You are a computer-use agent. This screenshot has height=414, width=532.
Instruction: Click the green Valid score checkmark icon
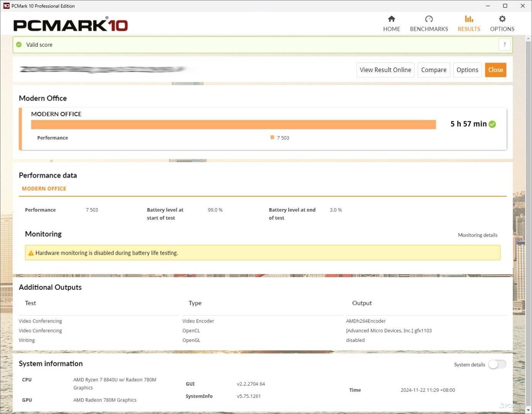19,45
